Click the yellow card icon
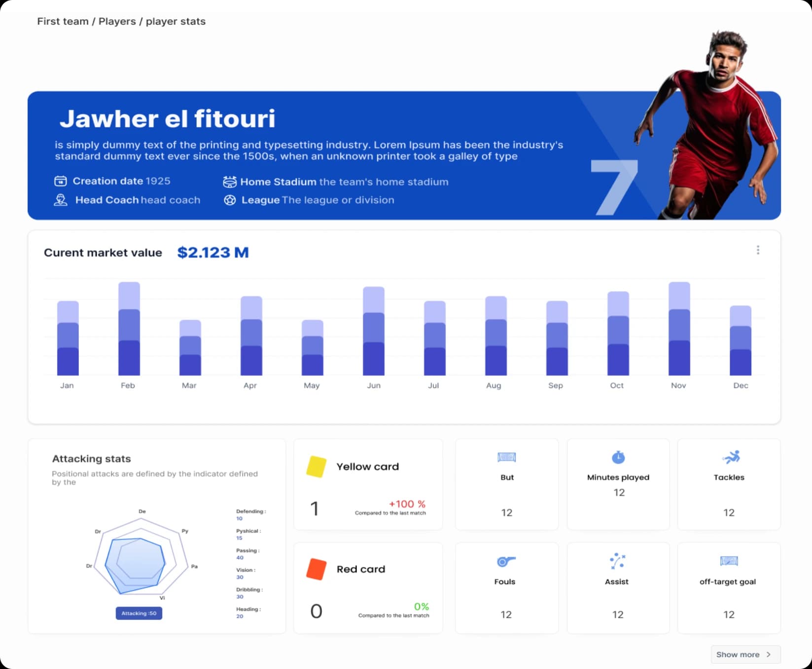 (x=316, y=466)
